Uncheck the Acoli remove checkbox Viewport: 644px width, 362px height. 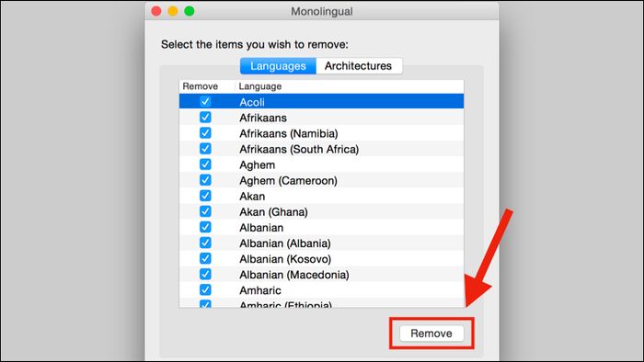point(205,101)
